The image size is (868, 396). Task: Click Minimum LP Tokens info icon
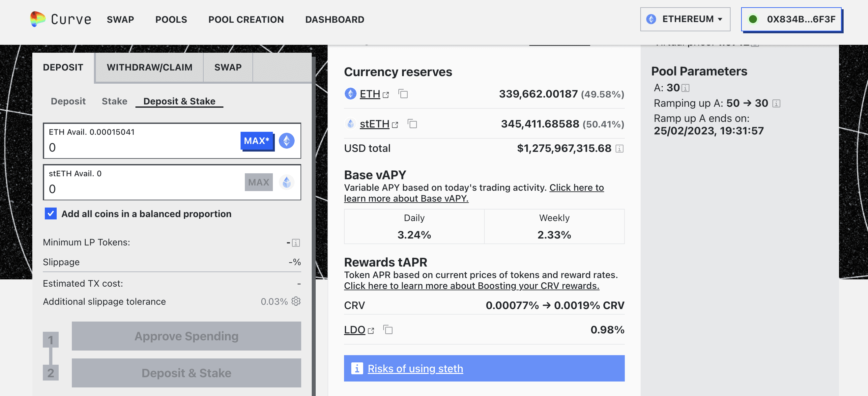point(296,243)
